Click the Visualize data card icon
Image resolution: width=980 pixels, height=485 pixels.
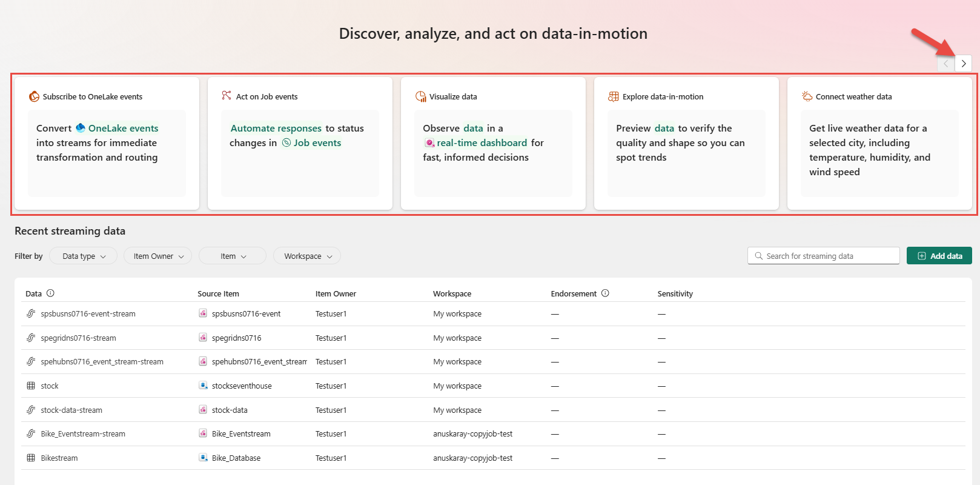pos(420,96)
